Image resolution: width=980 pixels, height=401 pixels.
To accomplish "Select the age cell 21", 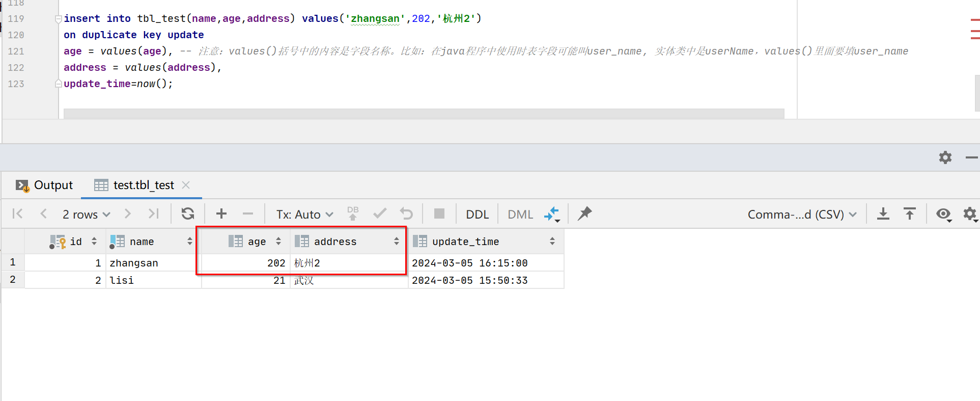I will pyautogui.click(x=246, y=280).
